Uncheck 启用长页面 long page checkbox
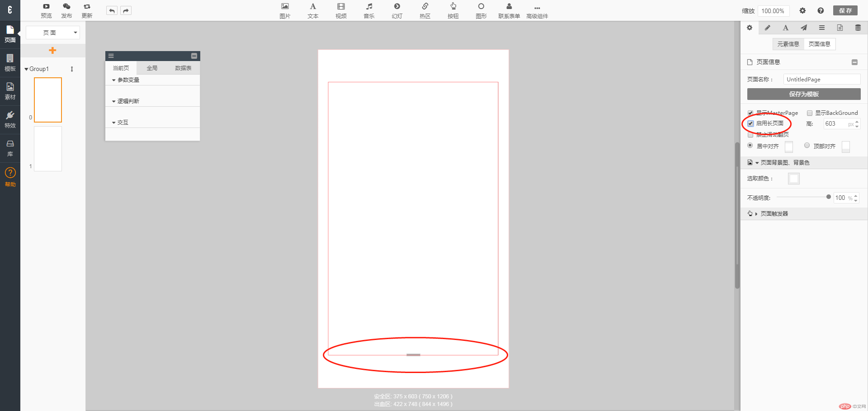 click(750, 123)
